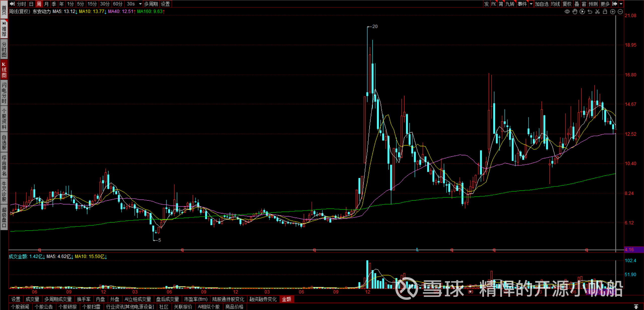This screenshot has width=644, height=310.
Task: Open the 个股公告 link at bottom
Action: [44, 307]
